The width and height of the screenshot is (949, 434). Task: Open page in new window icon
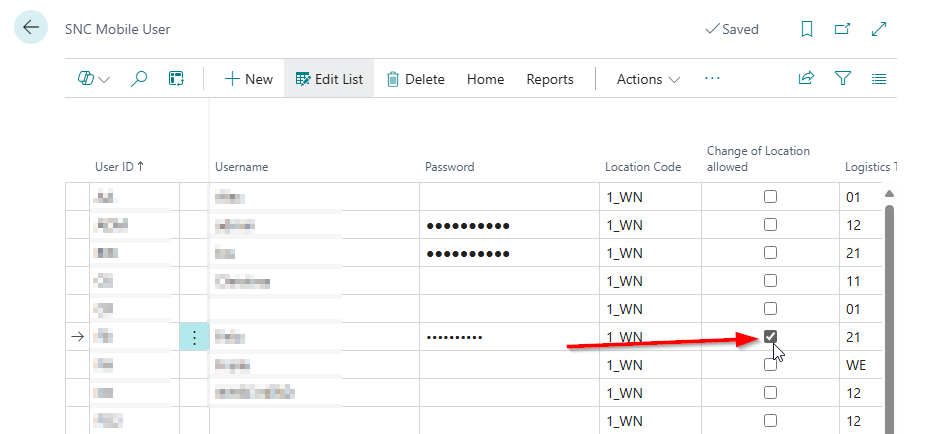click(843, 29)
